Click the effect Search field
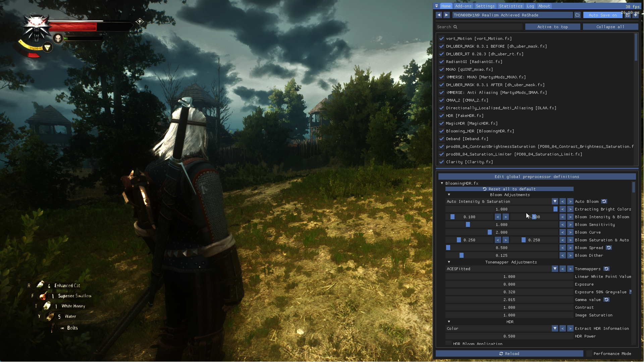This screenshot has width=644, height=362. tap(480, 27)
